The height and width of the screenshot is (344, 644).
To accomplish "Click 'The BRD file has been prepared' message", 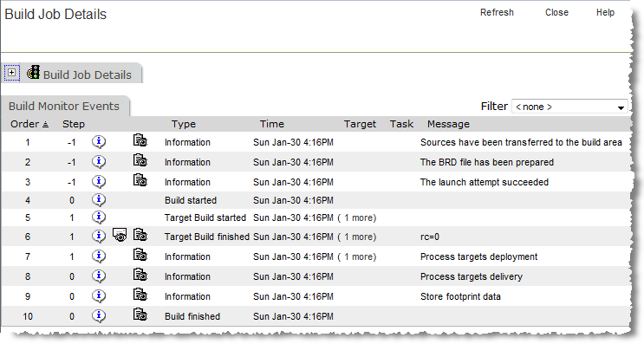I will click(487, 162).
